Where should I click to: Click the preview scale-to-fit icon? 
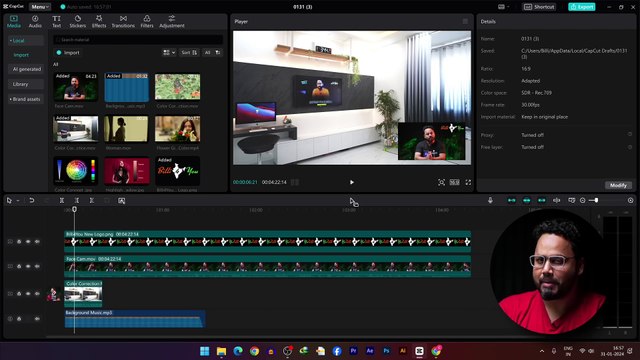pos(441,182)
